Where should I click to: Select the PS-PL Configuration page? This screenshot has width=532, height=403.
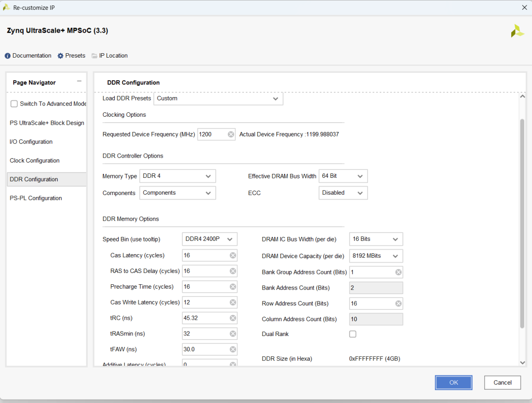[36, 198]
